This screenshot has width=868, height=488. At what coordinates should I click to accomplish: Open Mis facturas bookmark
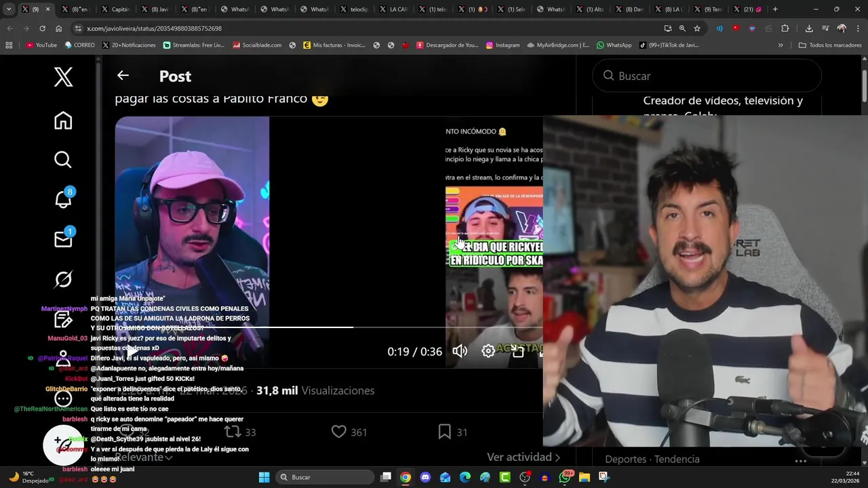coord(334,45)
